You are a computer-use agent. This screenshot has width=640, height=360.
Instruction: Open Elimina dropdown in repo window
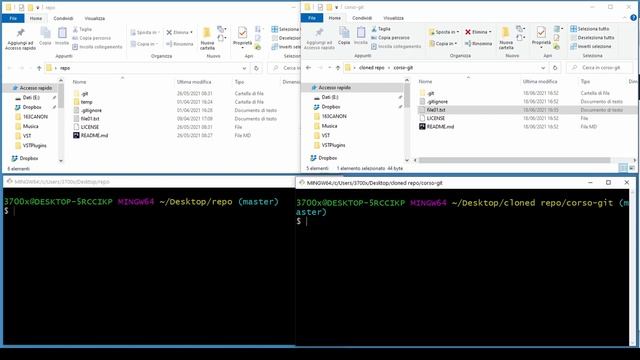click(180, 32)
